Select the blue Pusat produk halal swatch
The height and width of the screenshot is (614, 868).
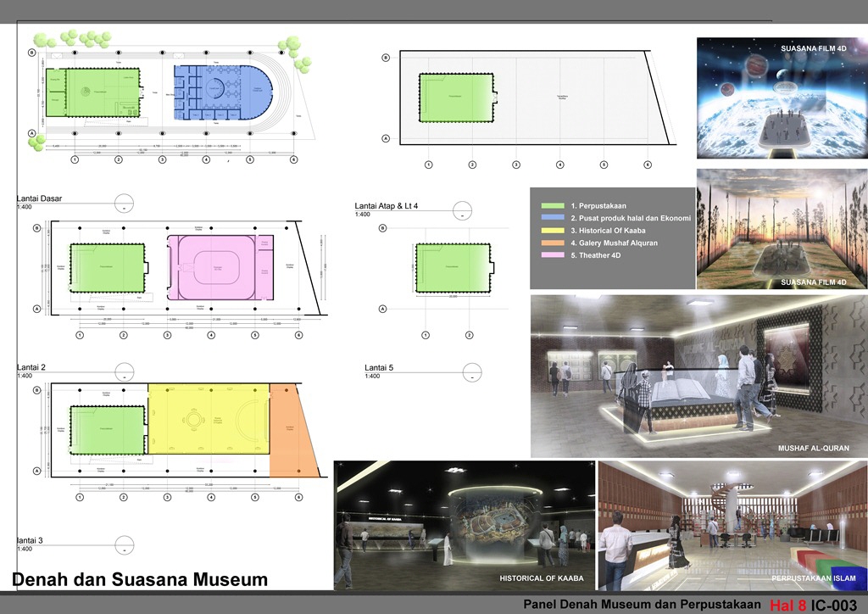(x=553, y=218)
